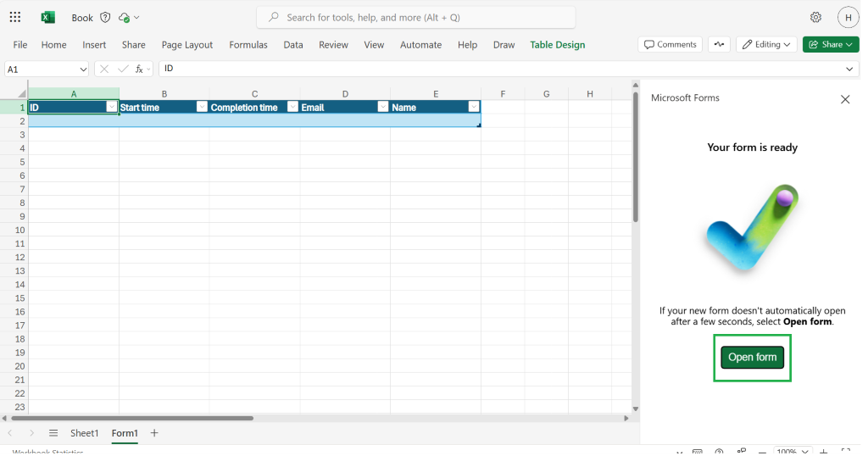868x456 pixels.
Task: Select column G header
Action: point(547,93)
